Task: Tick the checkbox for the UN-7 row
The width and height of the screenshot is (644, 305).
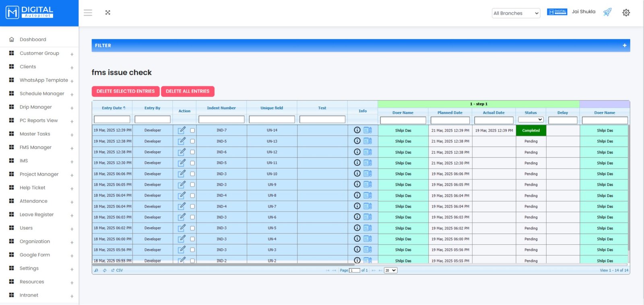Action: click(x=192, y=206)
